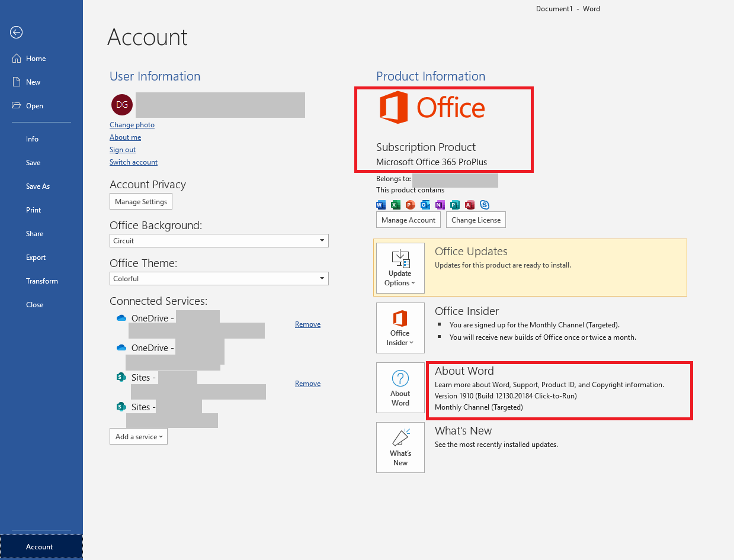Viewport: 734px width, 560px height.
Task: Click the Change photo link
Action: tap(132, 125)
